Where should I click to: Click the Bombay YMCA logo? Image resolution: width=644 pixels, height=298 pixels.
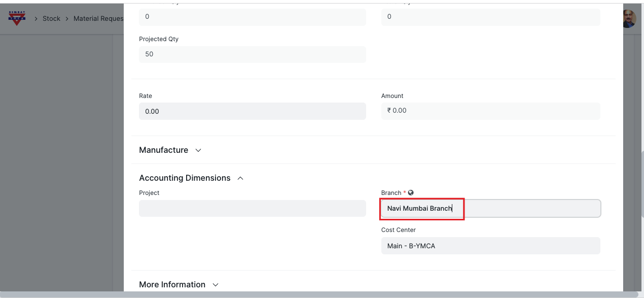coord(17,18)
